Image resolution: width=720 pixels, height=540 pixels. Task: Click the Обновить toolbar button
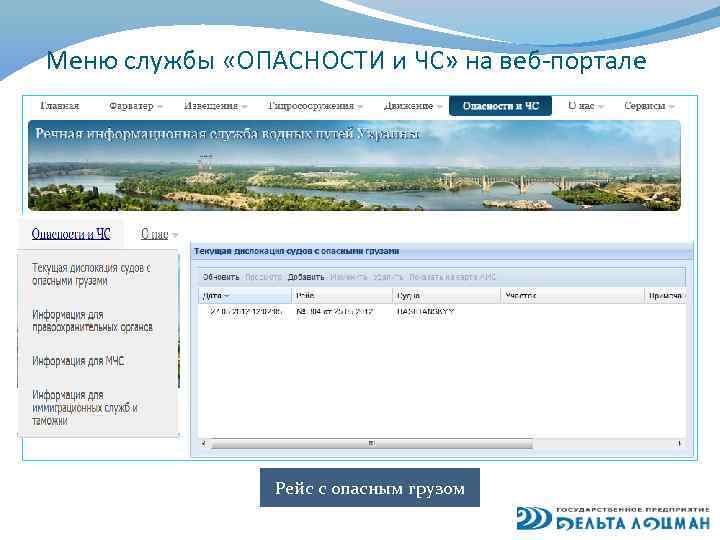click(221, 277)
